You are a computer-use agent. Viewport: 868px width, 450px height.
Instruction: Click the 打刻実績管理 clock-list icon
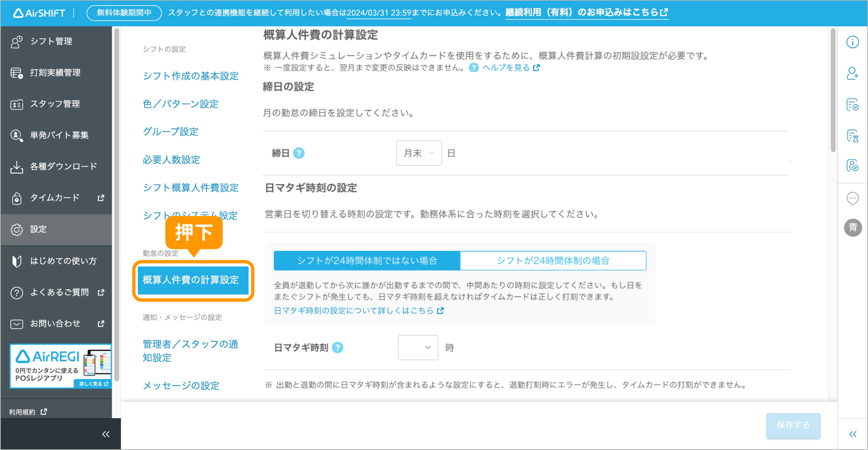pyautogui.click(x=17, y=73)
